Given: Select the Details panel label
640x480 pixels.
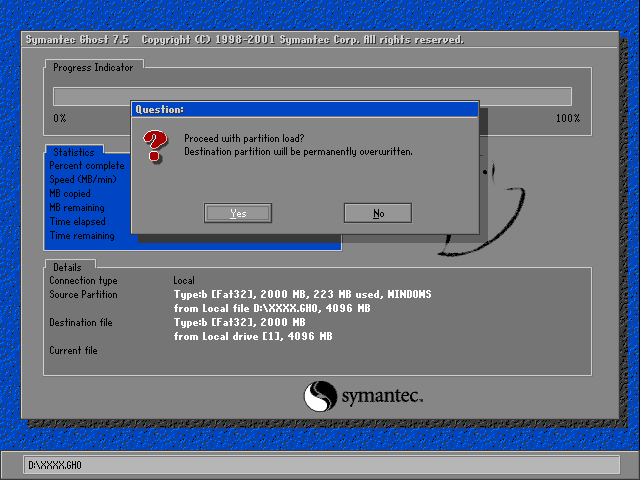Looking at the screenshot, I should coord(67,267).
